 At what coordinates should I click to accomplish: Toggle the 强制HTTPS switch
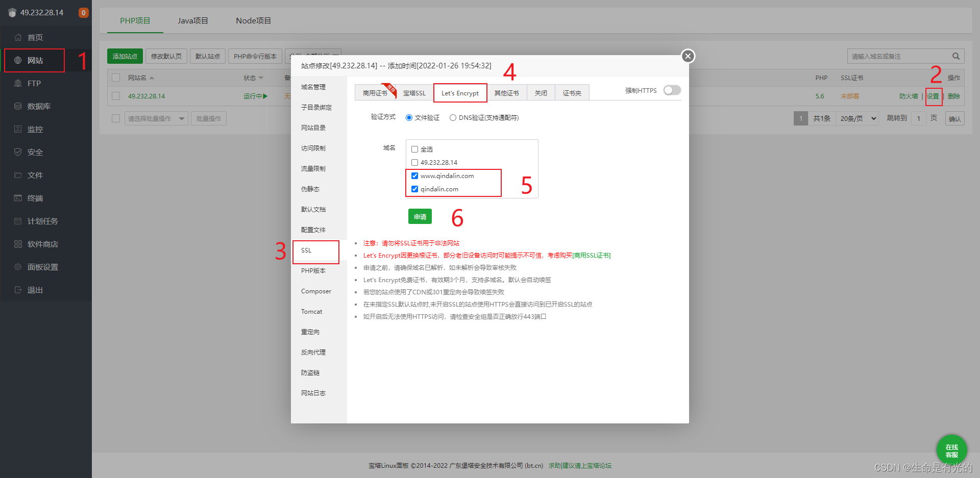(x=672, y=90)
